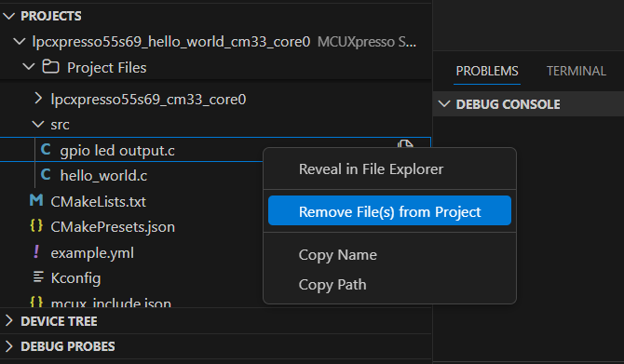Open CMakePresets.json in the tree
Viewport: 624px width, 364px height.
coord(113,227)
